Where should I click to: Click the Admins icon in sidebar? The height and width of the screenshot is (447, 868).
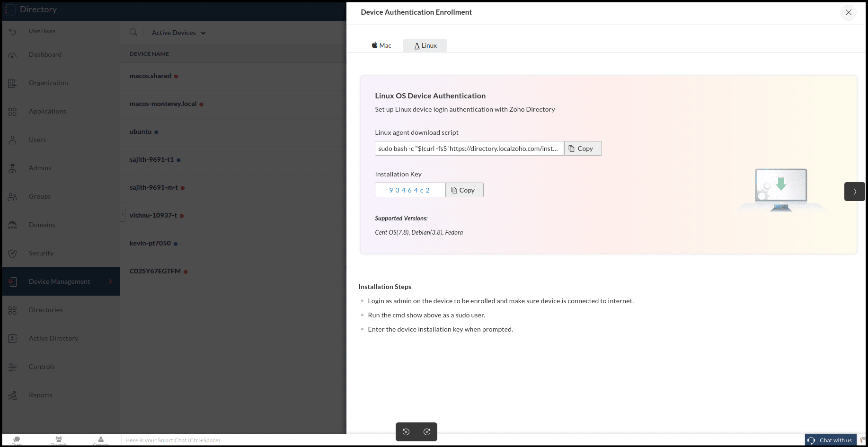click(13, 168)
